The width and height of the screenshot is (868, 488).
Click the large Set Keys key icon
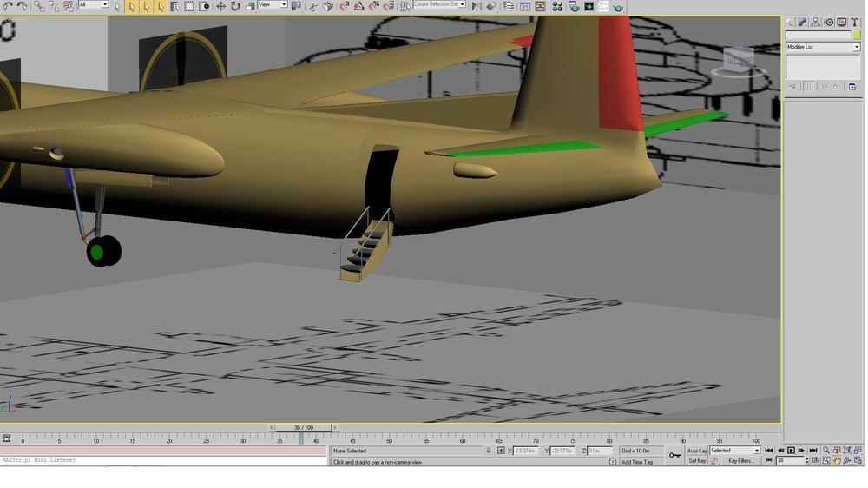coord(674,455)
